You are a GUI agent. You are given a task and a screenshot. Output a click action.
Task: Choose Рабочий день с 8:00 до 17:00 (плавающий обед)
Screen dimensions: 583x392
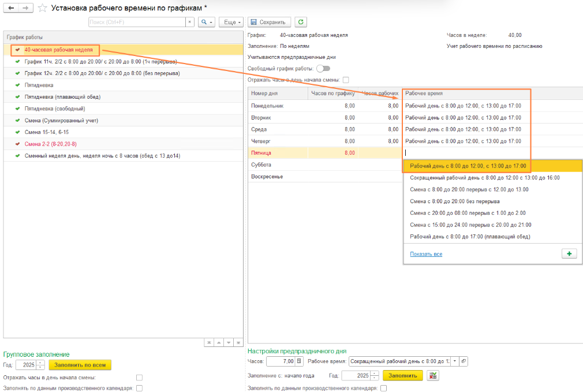pos(469,237)
